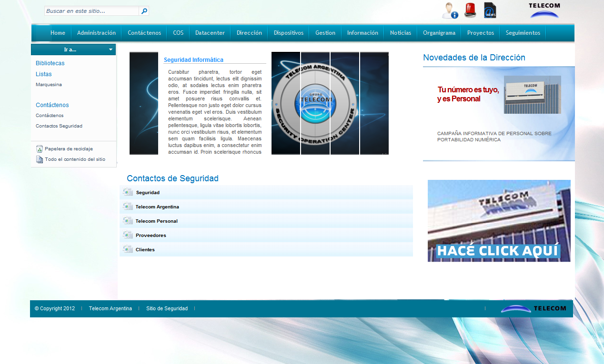The width and height of the screenshot is (604, 364).
Task: Open the Seguimientos menu
Action: point(523,33)
